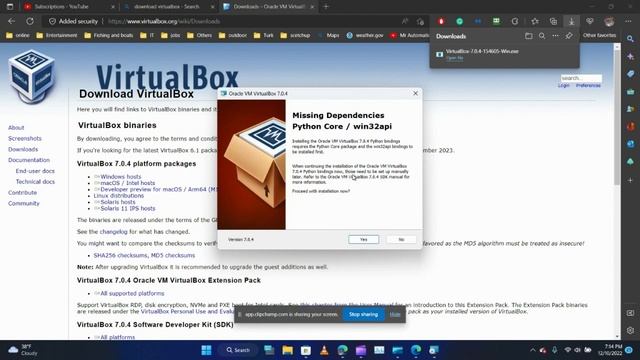Viewport: 640px width, 360px height.
Task: Open the Edge sidebar search icon
Action: (x=631, y=39)
